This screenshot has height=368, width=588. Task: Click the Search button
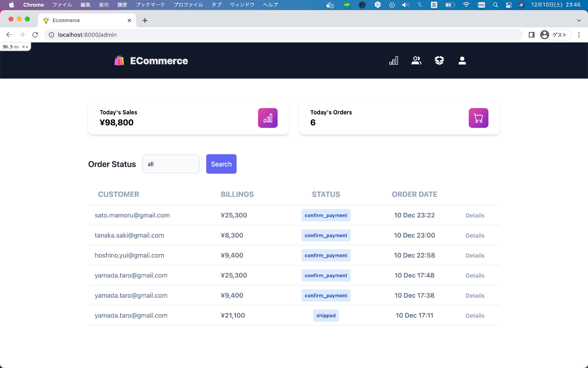(221, 164)
